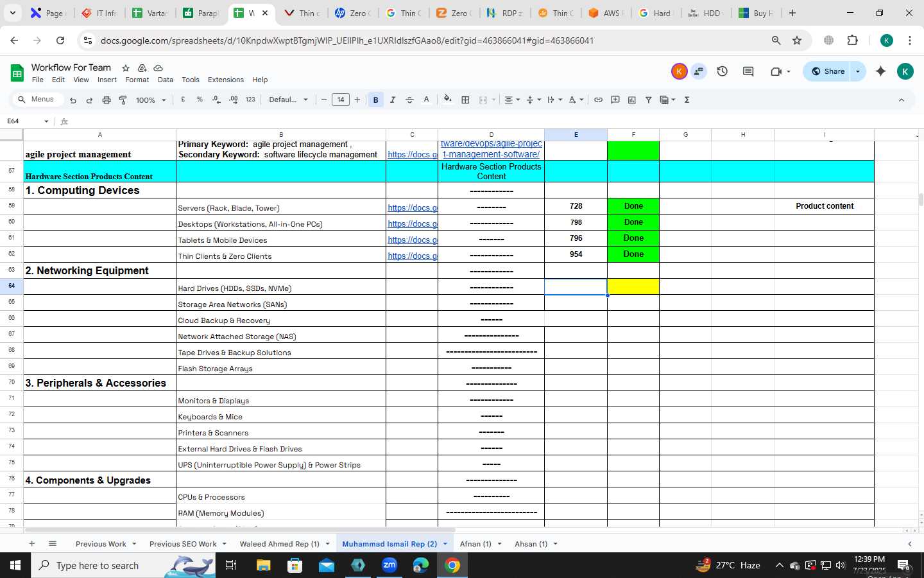Format selection as currency (£)
The image size is (924, 578).
coord(184,100)
